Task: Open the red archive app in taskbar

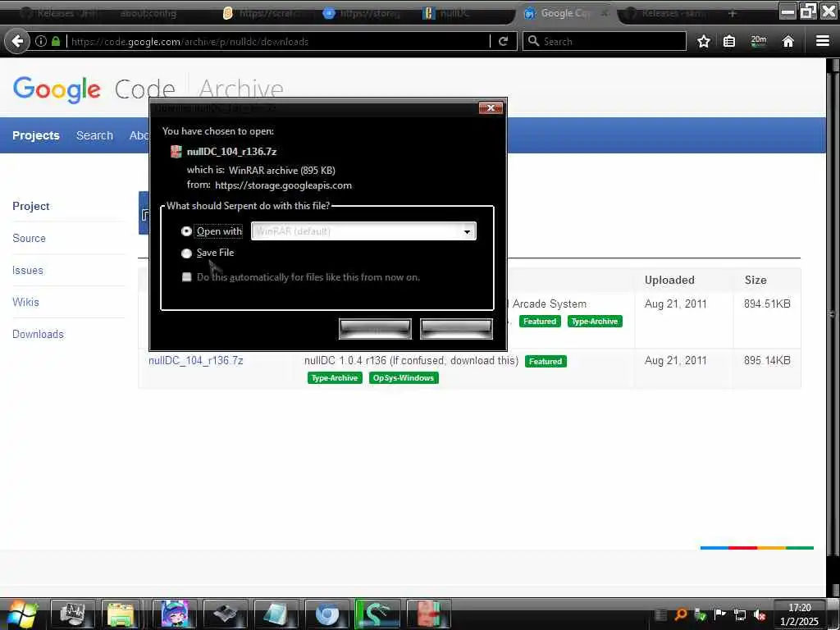Action: (x=428, y=614)
